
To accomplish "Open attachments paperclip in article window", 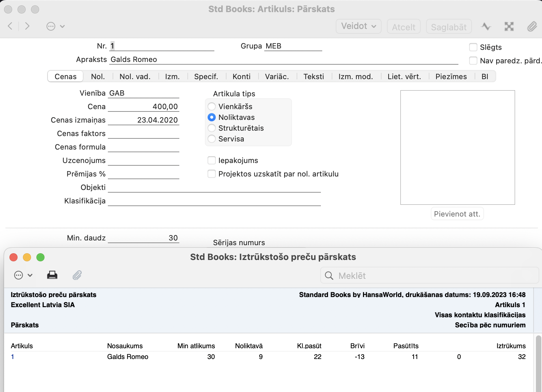I will click(x=532, y=26).
